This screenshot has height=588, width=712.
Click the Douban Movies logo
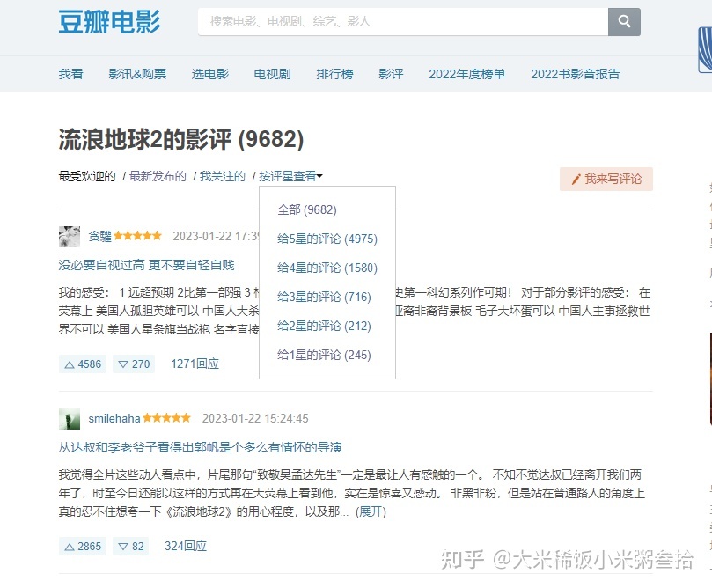coord(109,22)
